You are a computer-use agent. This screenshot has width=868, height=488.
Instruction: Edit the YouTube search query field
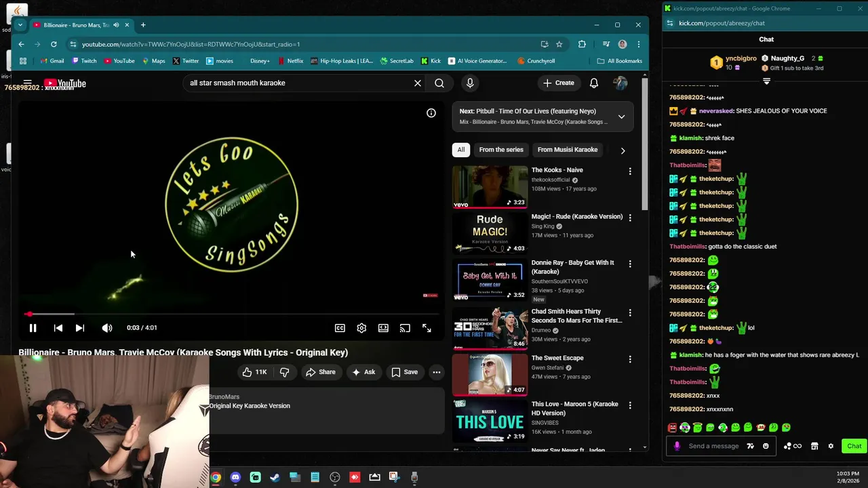298,83
